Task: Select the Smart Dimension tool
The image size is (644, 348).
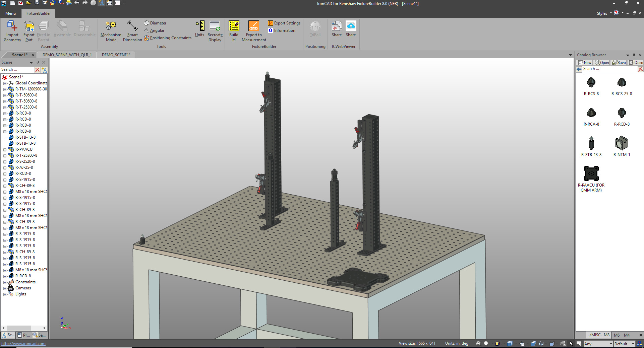Action: [x=132, y=31]
